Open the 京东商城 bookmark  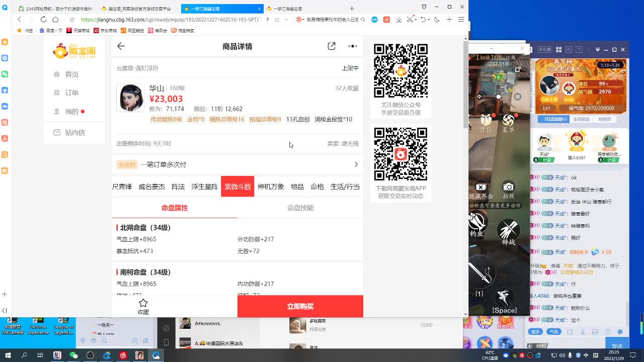(x=105, y=31)
